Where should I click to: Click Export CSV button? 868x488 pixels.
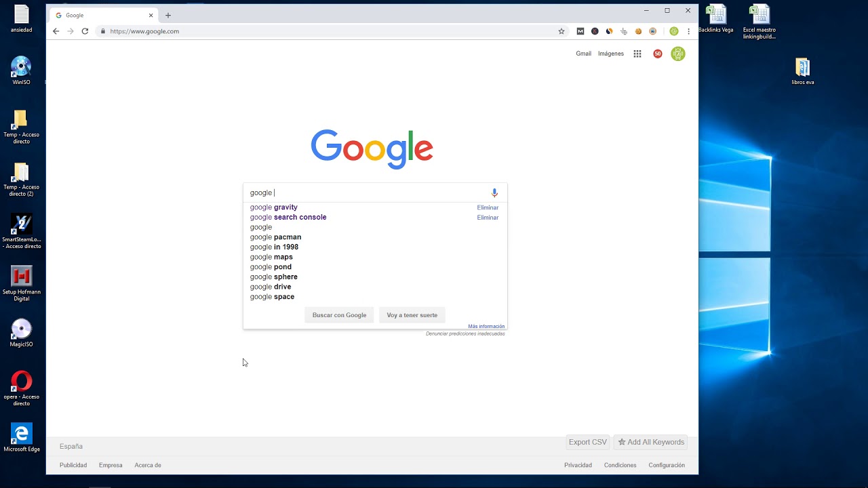588,442
